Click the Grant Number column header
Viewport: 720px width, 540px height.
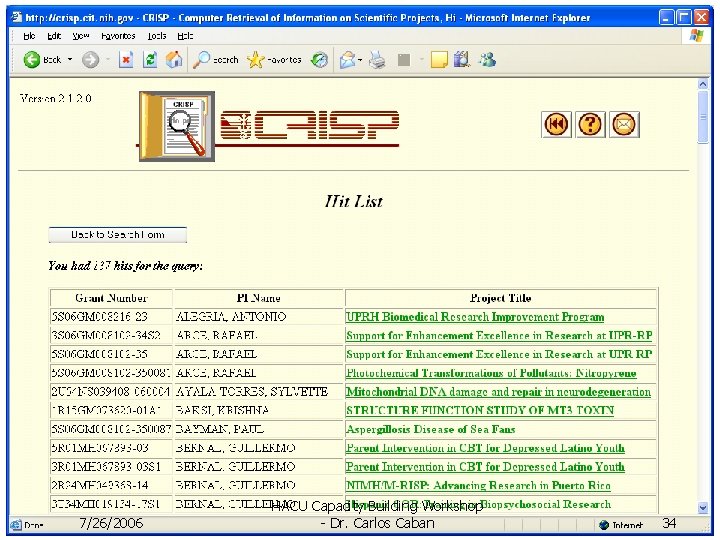coord(111,298)
